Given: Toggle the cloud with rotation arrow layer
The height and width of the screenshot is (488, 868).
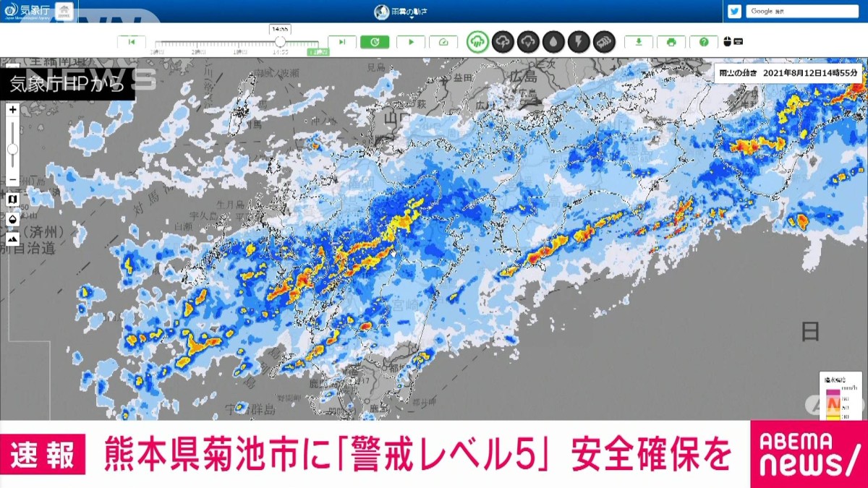Looking at the screenshot, I should click(528, 41).
